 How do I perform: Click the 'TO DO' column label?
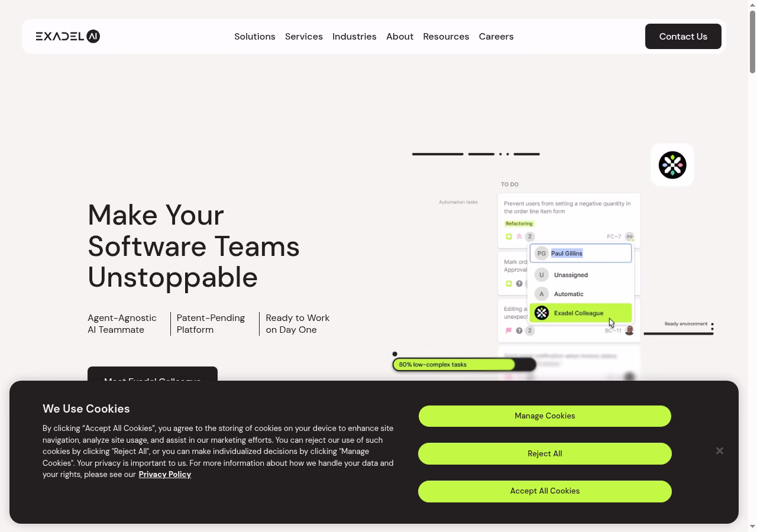coord(510,184)
